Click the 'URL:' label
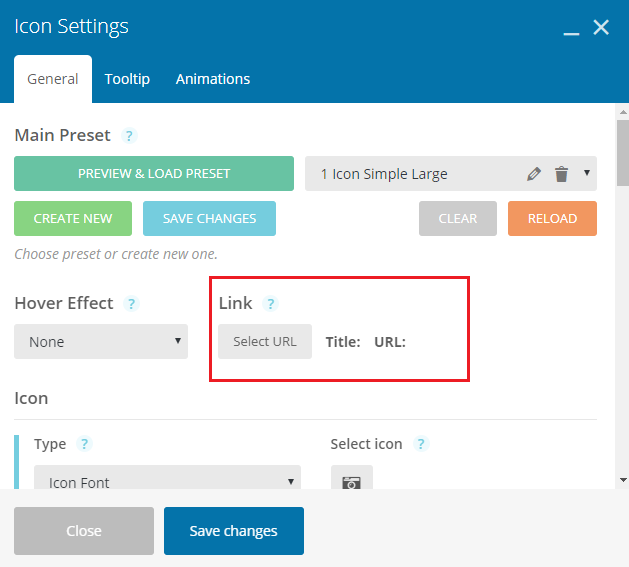 [390, 342]
